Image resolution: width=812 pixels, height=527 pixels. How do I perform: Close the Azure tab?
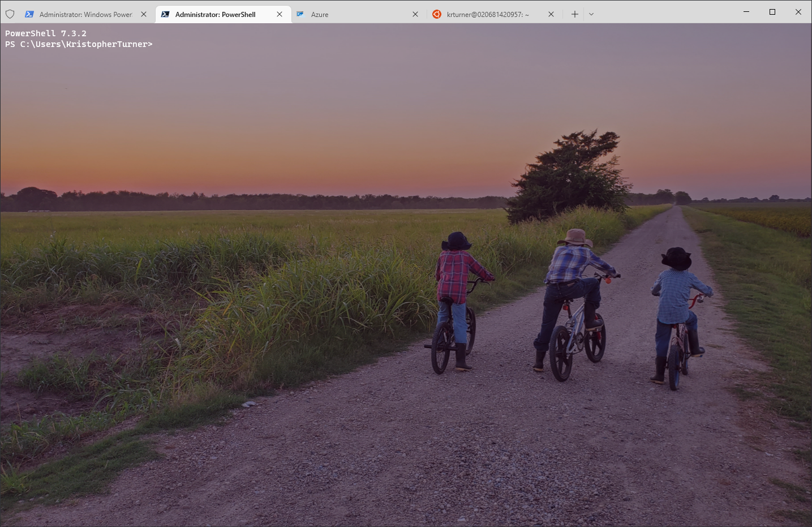click(x=415, y=14)
